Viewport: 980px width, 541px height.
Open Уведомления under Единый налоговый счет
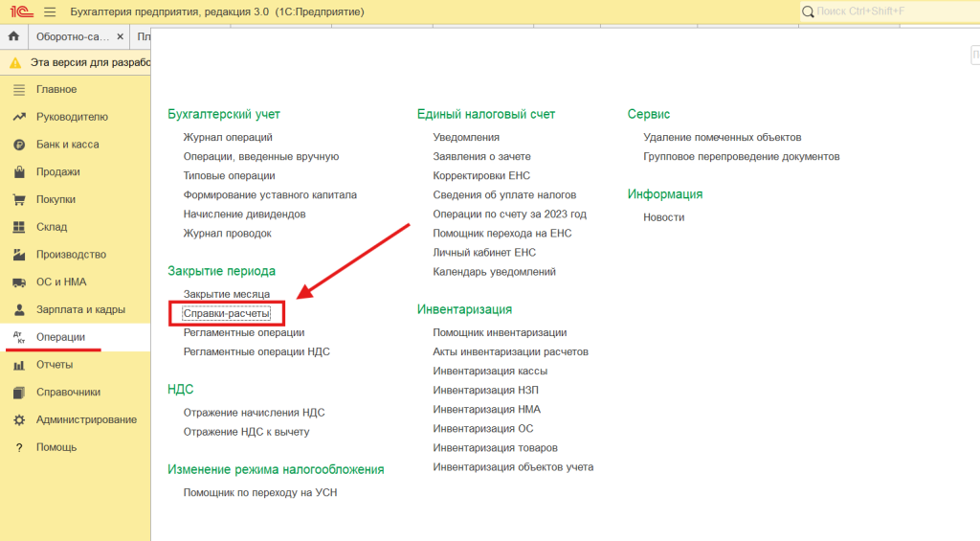tap(466, 137)
